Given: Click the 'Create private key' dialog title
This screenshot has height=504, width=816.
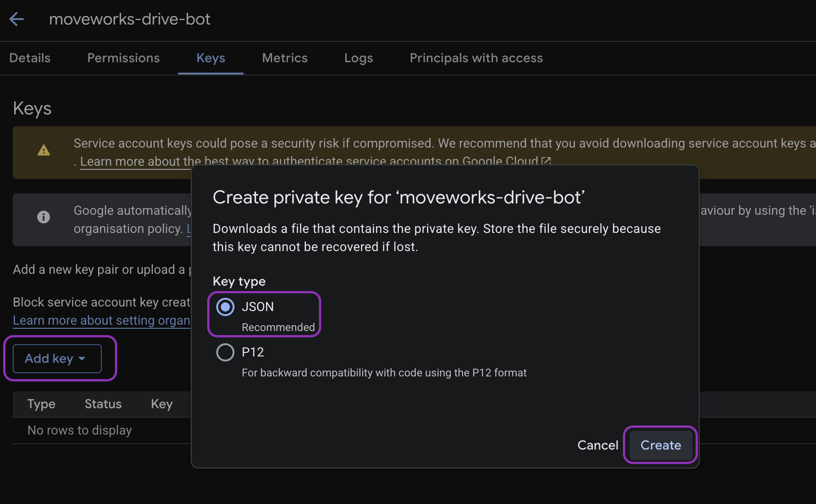Looking at the screenshot, I should (399, 198).
